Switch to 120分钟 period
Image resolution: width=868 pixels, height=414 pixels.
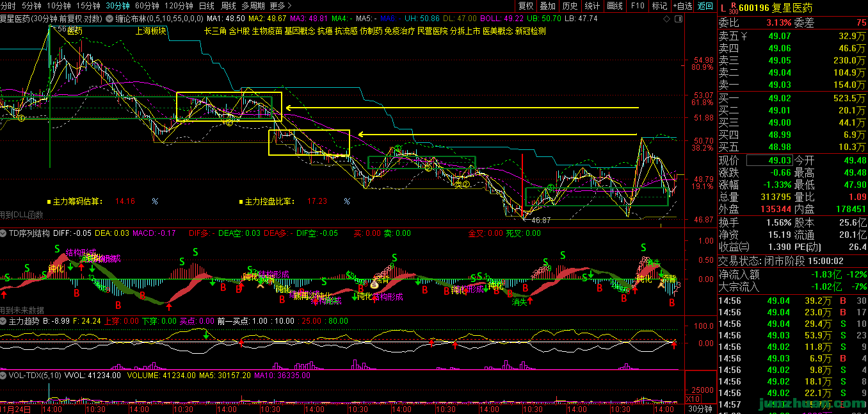click(179, 6)
